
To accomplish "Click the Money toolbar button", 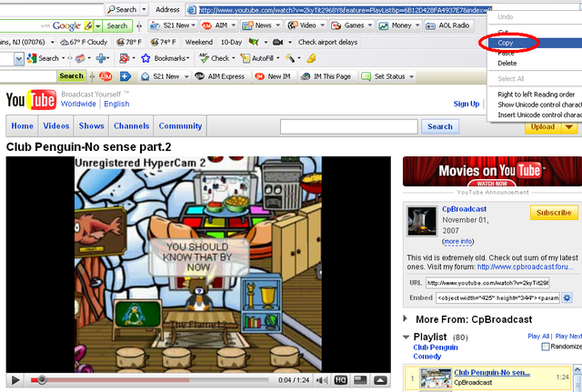I will [398, 25].
